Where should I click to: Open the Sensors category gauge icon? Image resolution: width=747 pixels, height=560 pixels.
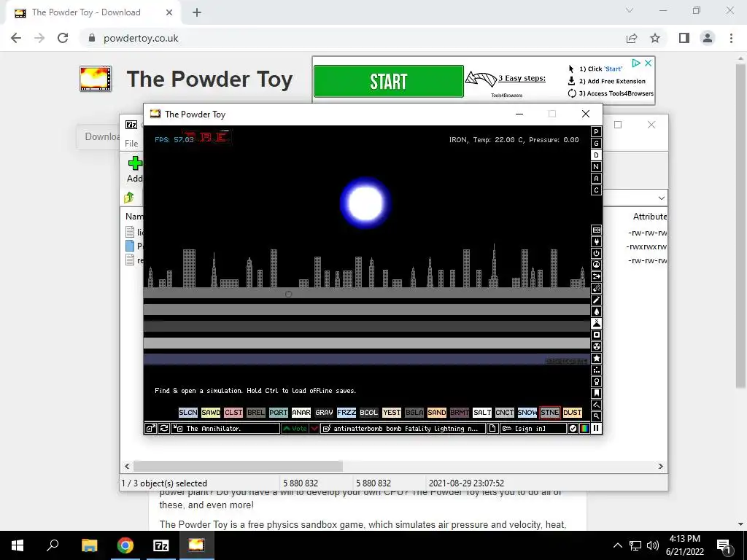(596, 265)
